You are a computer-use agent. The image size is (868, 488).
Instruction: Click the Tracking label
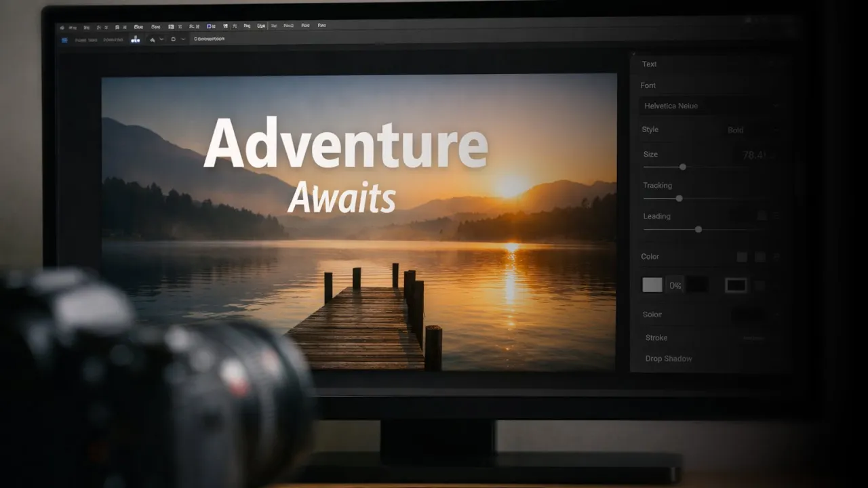pyautogui.click(x=657, y=186)
